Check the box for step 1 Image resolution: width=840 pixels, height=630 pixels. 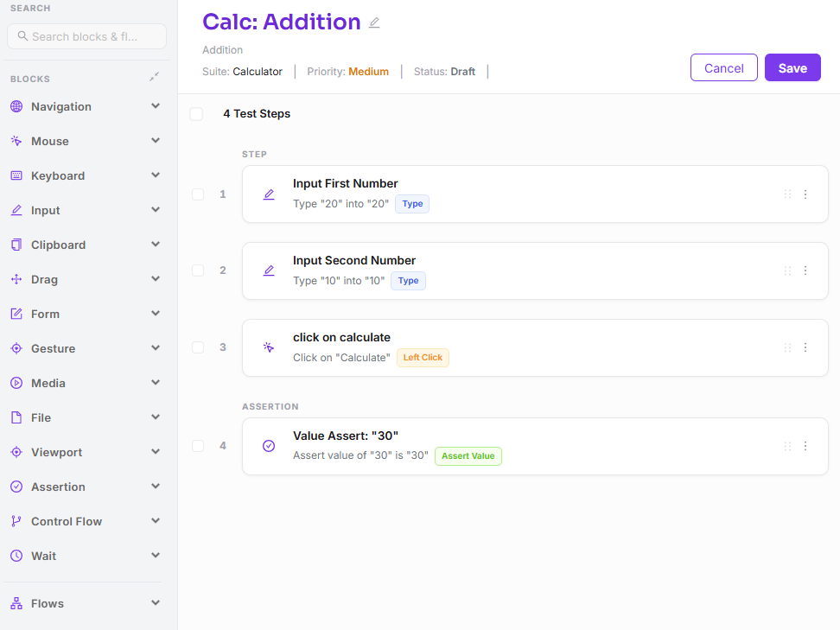pos(198,194)
